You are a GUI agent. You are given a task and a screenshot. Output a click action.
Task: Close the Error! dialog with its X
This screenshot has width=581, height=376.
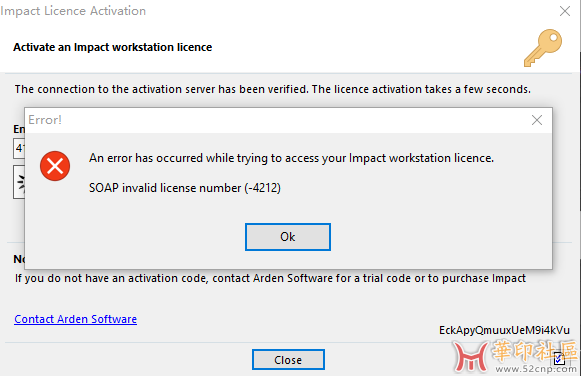tap(537, 120)
